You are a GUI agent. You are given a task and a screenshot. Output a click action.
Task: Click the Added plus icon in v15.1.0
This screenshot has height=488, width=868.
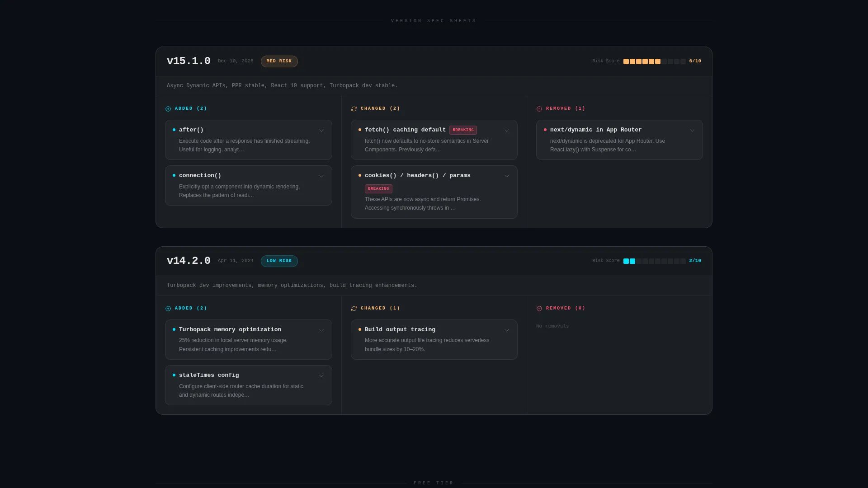click(x=168, y=109)
